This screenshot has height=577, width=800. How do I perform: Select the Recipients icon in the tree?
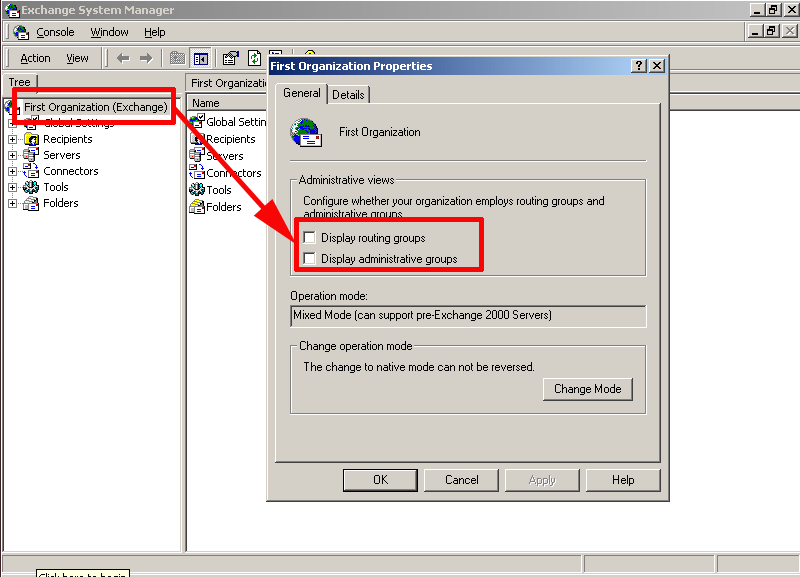[31, 139]
